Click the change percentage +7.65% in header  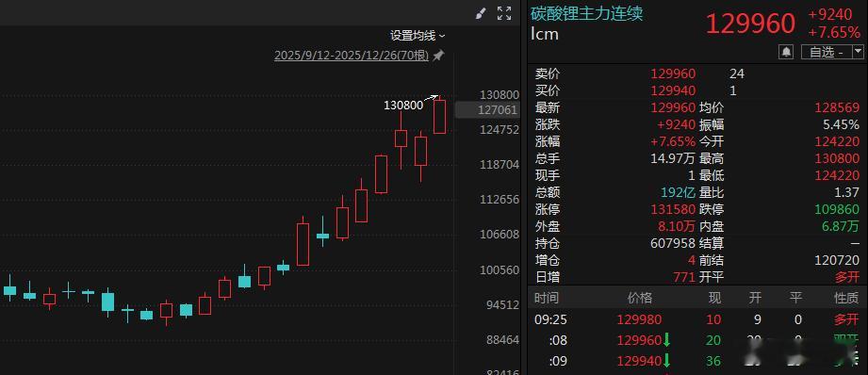[x=834, y=32]
